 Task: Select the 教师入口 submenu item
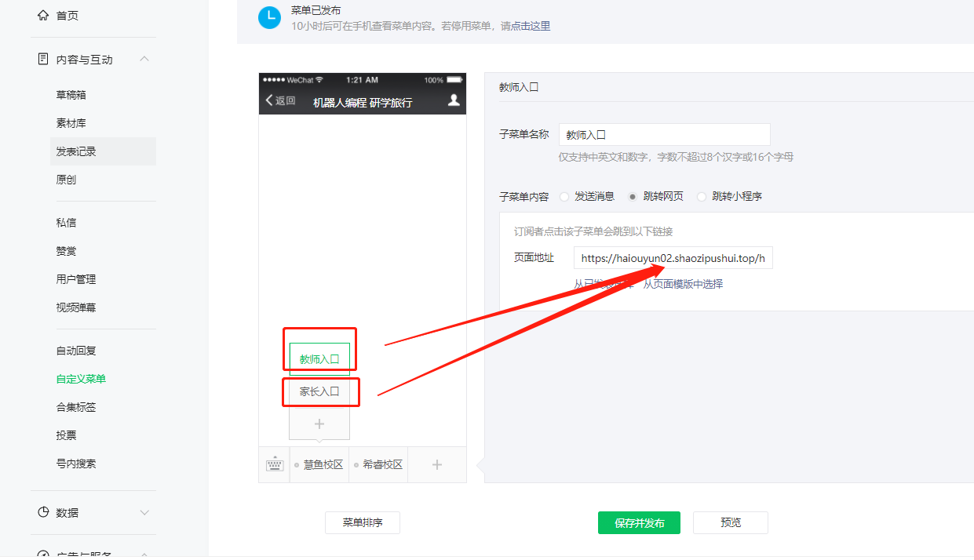(319, 359)
